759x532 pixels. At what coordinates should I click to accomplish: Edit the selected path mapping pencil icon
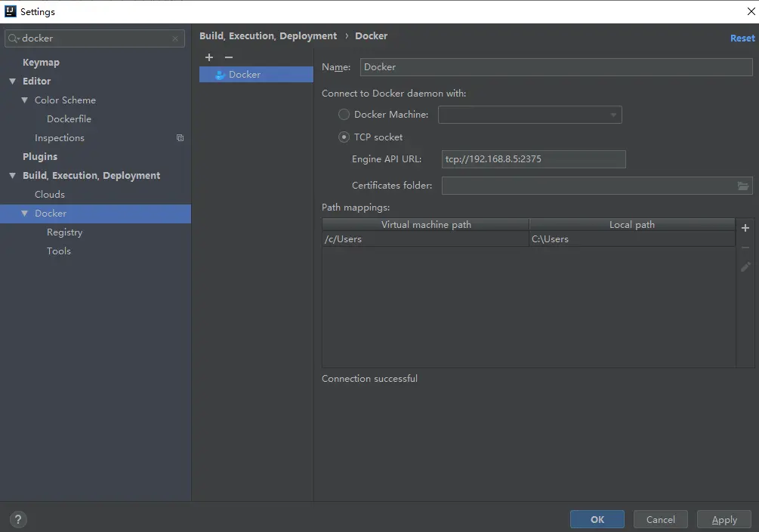[x=745, y=267]
